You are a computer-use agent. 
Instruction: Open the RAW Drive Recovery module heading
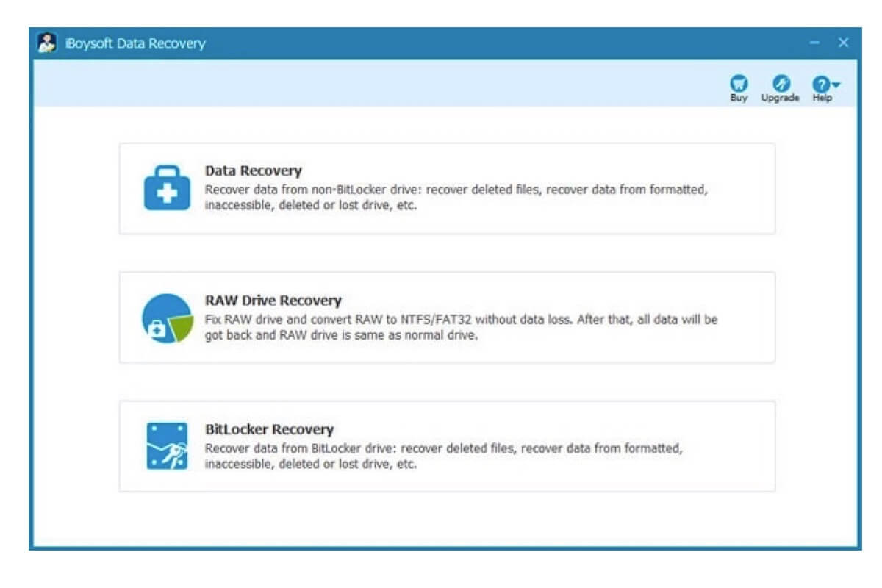click(273, 300)
